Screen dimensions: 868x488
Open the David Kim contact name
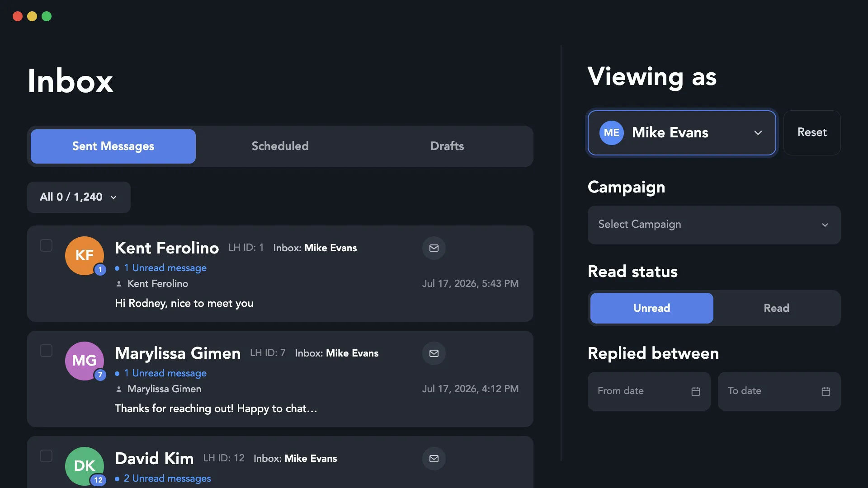tap(154, 459)
